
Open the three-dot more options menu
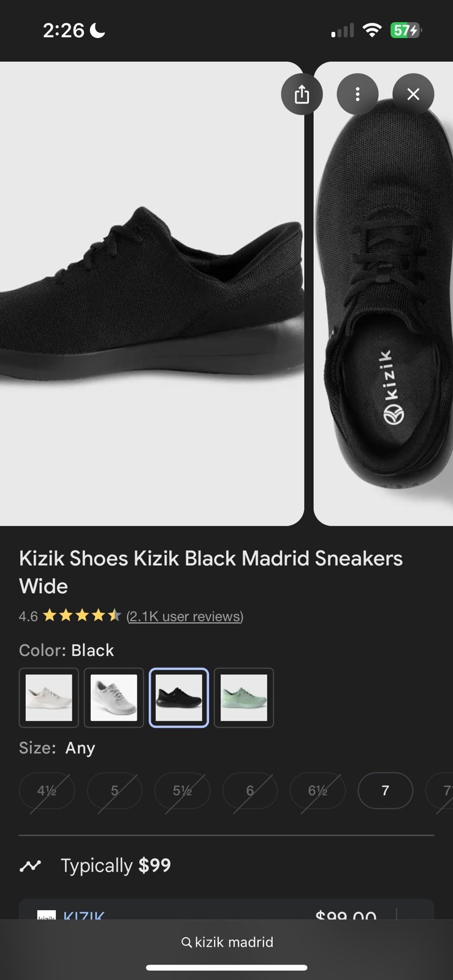click(357, 94)
